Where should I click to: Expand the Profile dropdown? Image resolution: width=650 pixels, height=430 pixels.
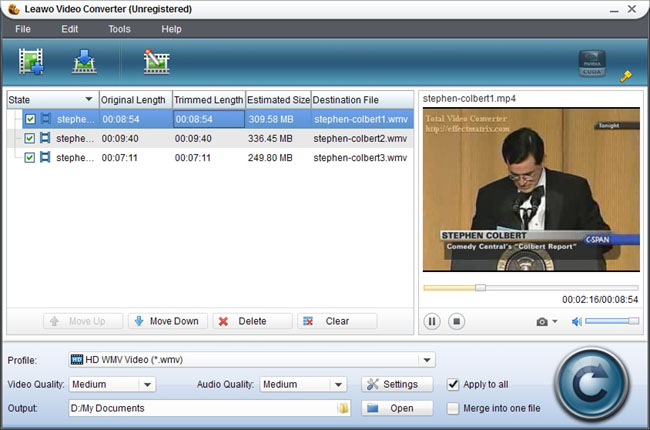pyautogui.click(x=427, y=360)
